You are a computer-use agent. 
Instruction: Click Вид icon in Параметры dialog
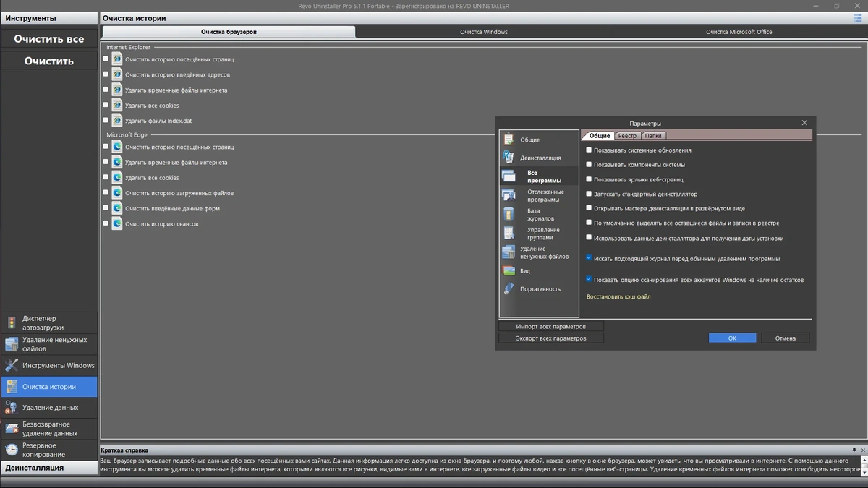[x=509, y=271]
